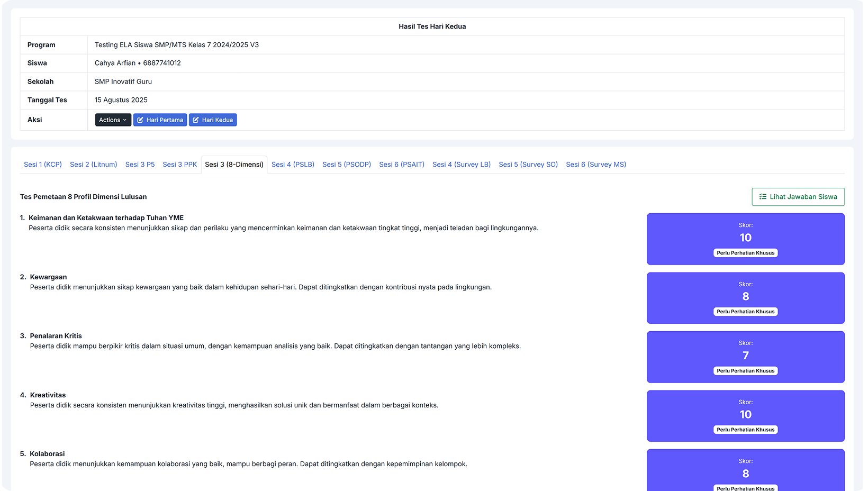Viewport: 868px width, 491px height.
Task: View the Sesi 4 (Survey LB) tab
Action: 462,165
